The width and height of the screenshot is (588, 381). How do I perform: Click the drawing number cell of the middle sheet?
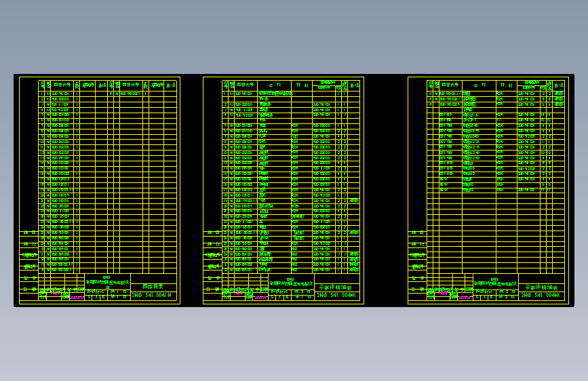tap(336, 296)
